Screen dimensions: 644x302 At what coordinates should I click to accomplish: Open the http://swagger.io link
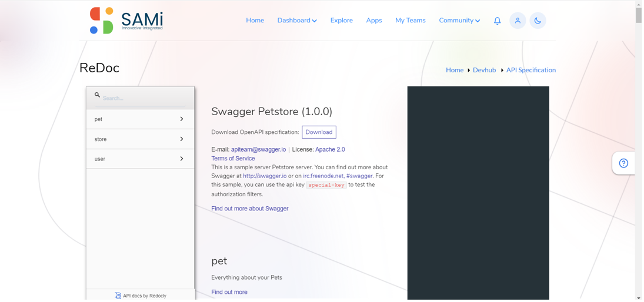(x=265, y=176)
